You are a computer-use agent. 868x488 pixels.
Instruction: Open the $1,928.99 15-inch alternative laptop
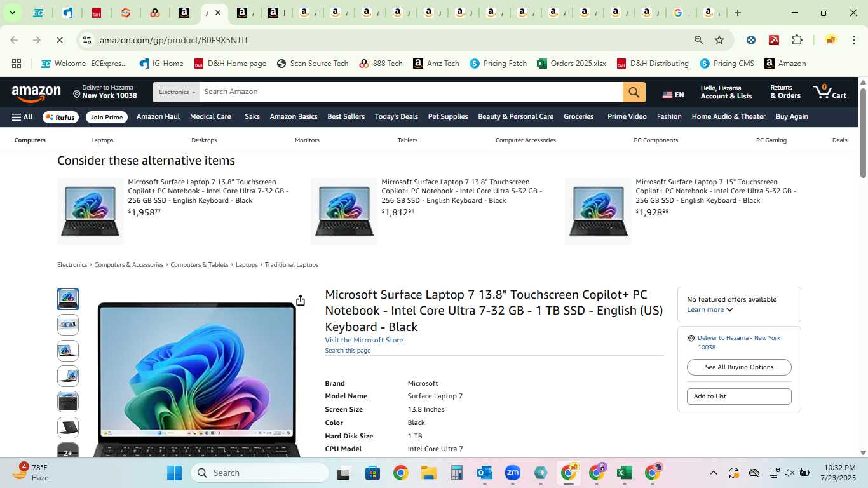coord(715,191)
